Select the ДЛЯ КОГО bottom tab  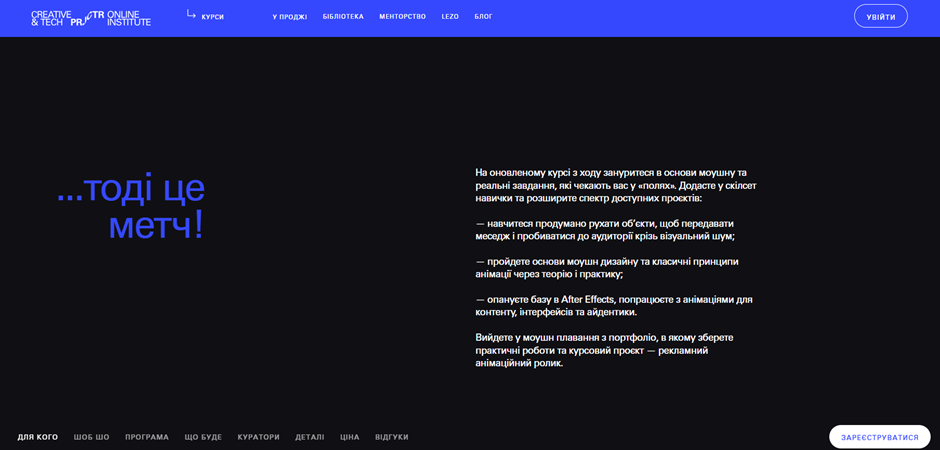point(38,437)
